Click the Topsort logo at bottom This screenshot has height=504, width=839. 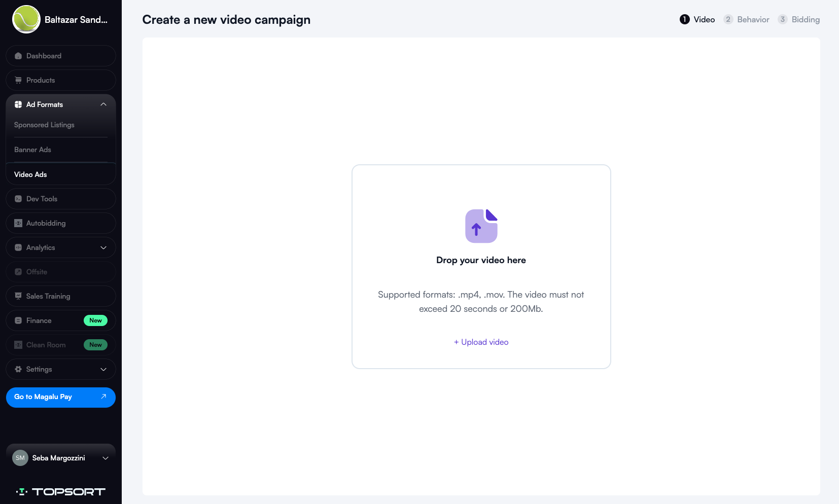[x=61, y=491]
